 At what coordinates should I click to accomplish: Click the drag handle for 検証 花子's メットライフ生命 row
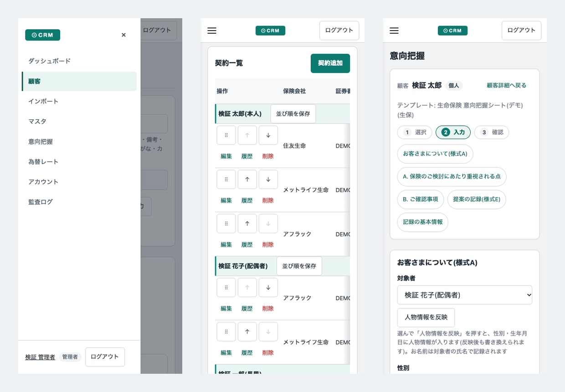pyautogui.click(x=226, y=332)
